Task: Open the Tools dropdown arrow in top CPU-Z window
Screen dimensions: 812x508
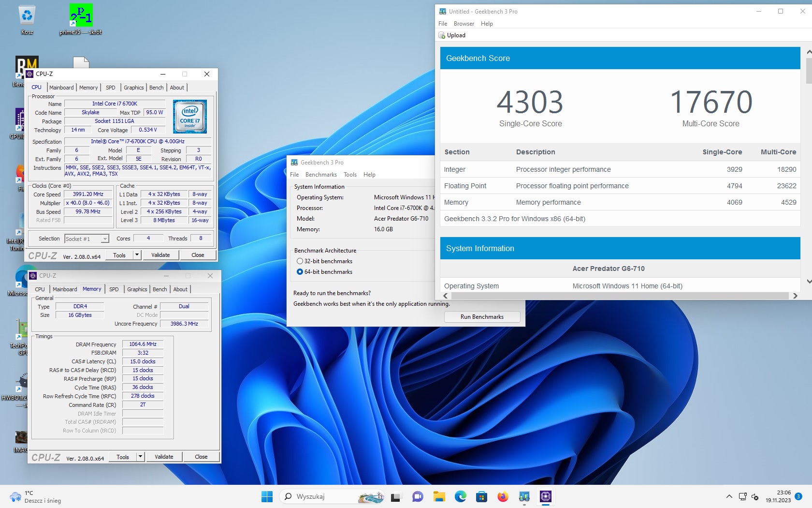Action: (x=137, y=255)
